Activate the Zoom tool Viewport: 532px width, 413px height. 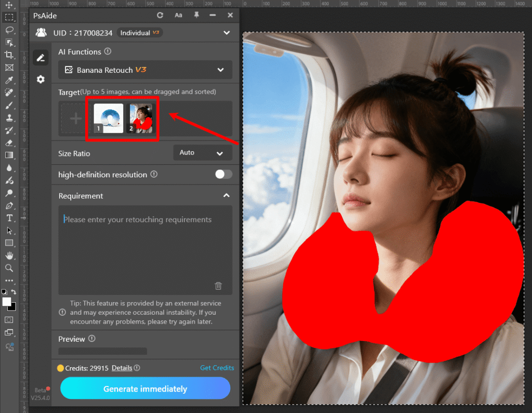[x=9, y=268]
